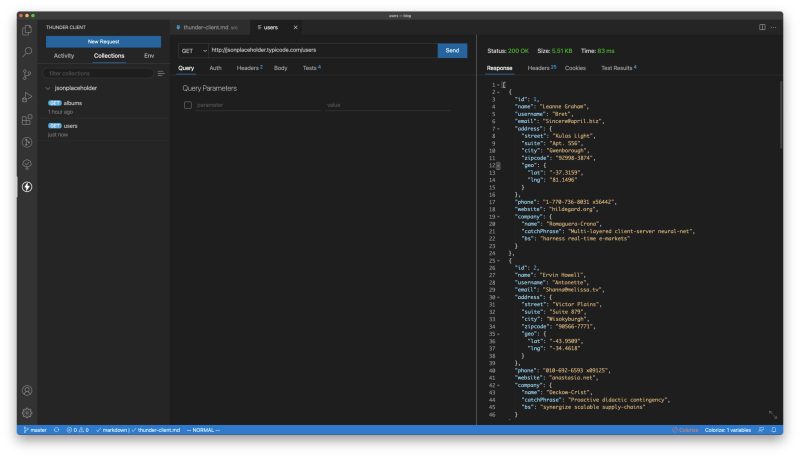This screenshot has height=457, width=800.
Task: Click the New Request button
Action: click(x=103, y=42)
